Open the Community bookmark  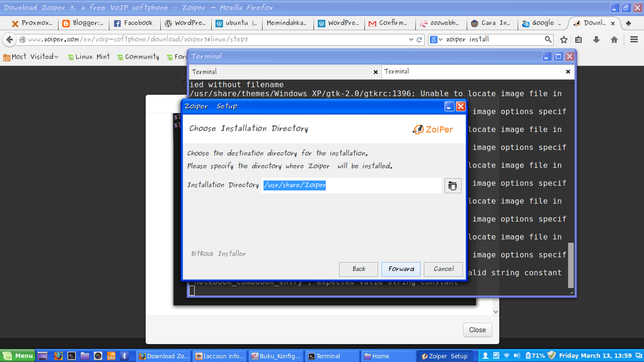(x=138, y=57)
